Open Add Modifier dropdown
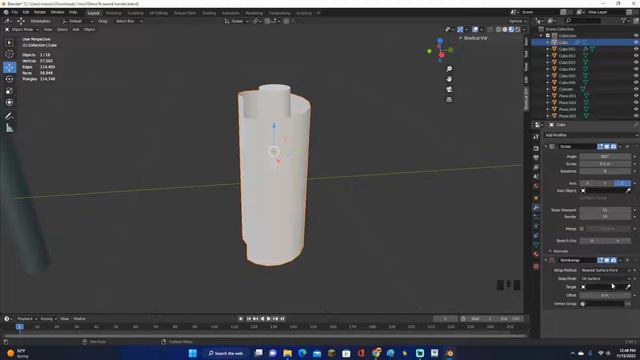The image size is (640, 360). pyautogui.click(x=591, y=135)
